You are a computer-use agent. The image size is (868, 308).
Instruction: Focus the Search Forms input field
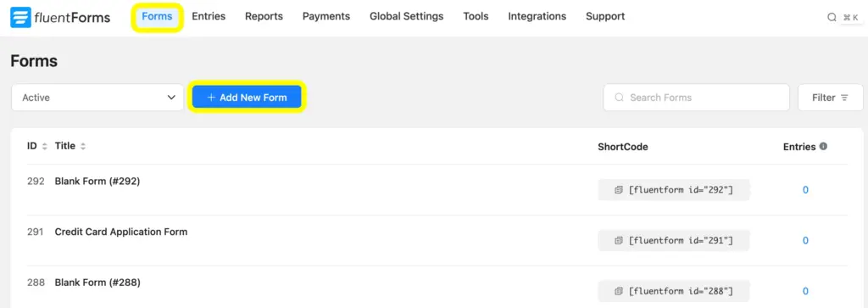pyautogui.click(x=697, y=98)
